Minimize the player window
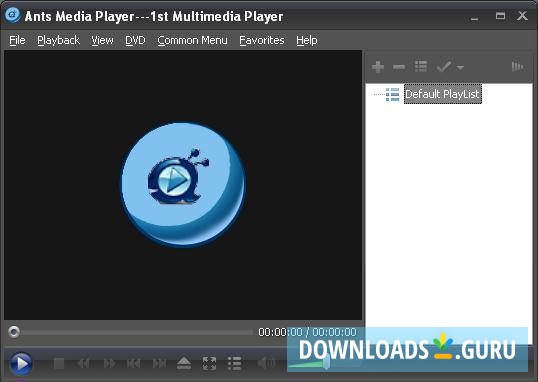This screenshot has height=382, width=538. 475,18
